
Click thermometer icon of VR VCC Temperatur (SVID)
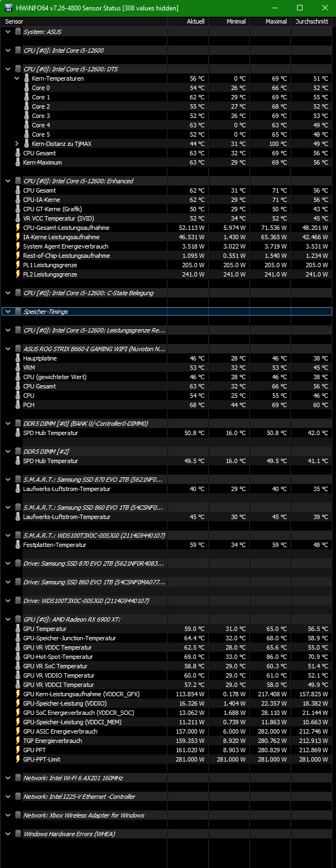pyautogui.click(x=18, y=218)
